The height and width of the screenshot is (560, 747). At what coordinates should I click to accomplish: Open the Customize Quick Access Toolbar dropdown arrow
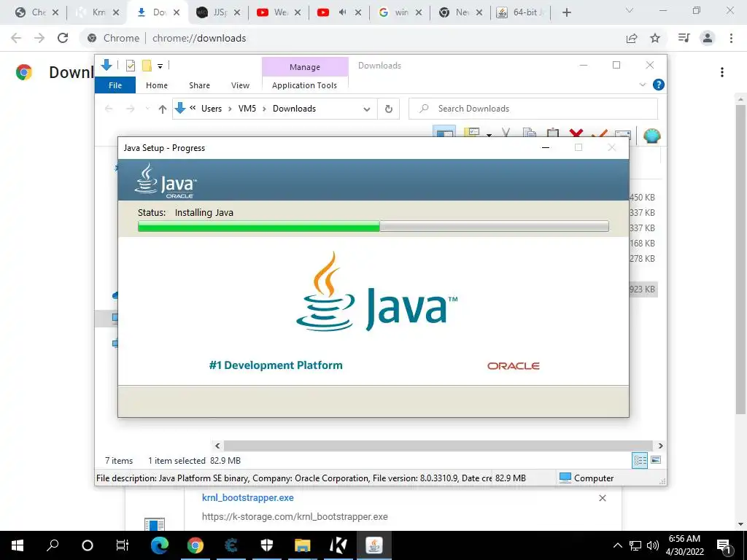(x=160, y=66)
